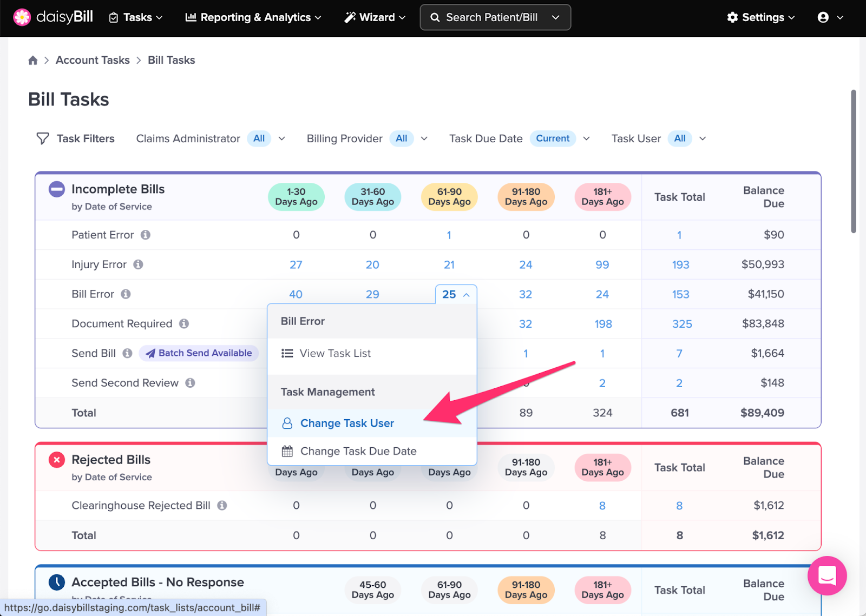
Task: Open Bill Error task total 153
Action: tap(681, 294)
